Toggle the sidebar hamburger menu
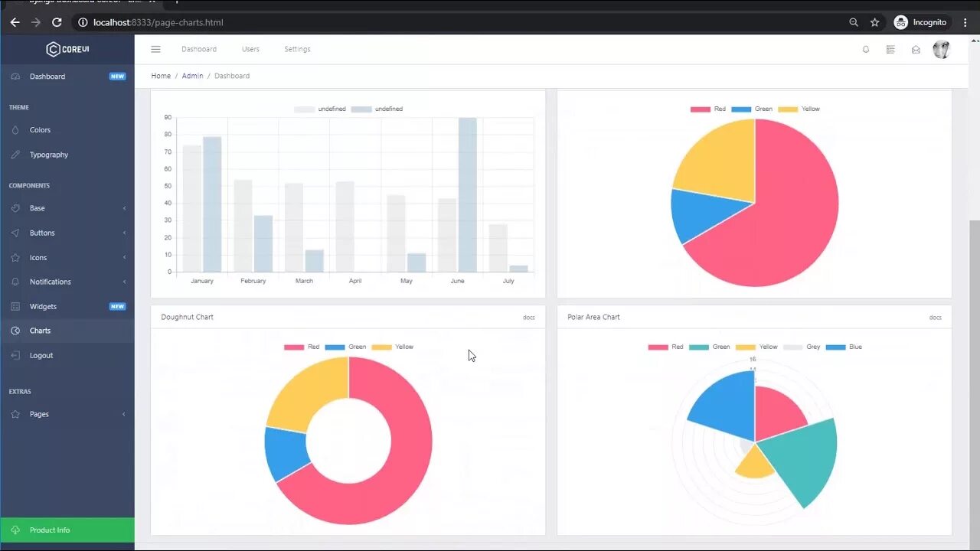Viewport: 980px width, 551px height. (155, 49)
